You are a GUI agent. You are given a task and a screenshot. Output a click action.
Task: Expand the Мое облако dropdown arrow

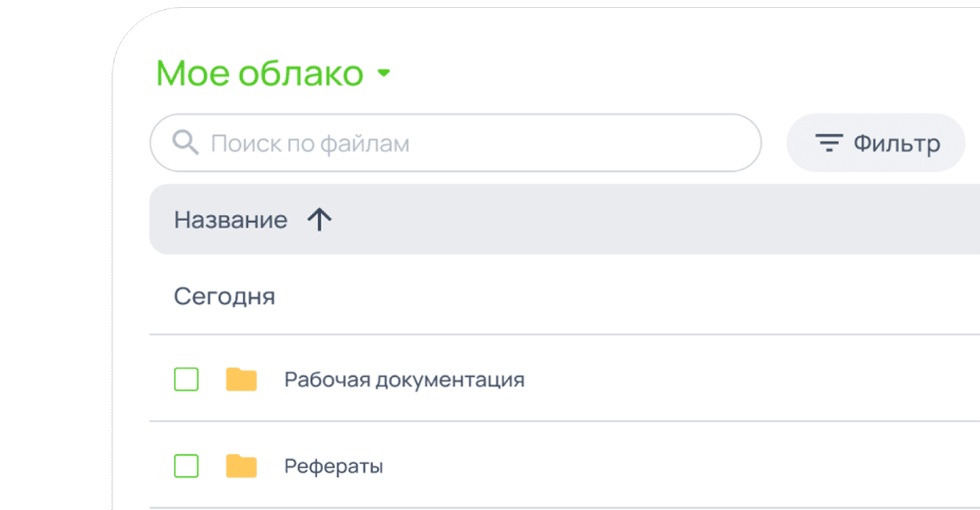(384, 73)
